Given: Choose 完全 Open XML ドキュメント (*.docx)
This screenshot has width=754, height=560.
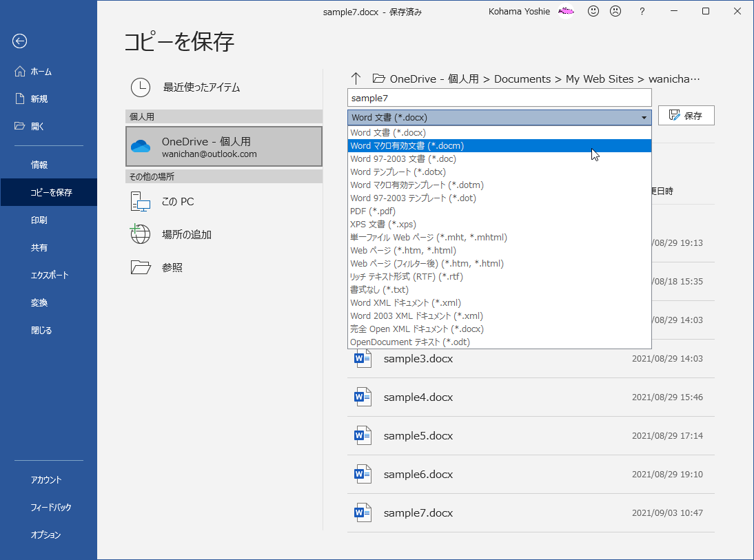Looking at the screenshot, I should pos(499,329).
